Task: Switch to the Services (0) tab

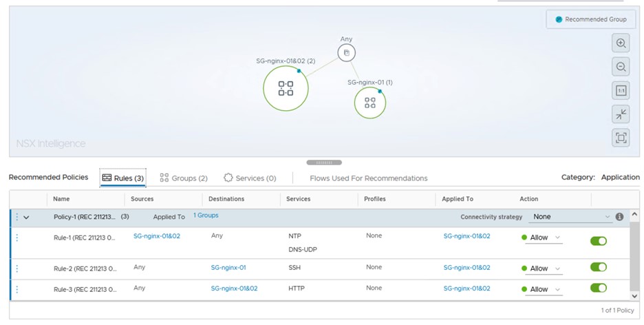Action: pyautogui.click(x=250, y=178)
